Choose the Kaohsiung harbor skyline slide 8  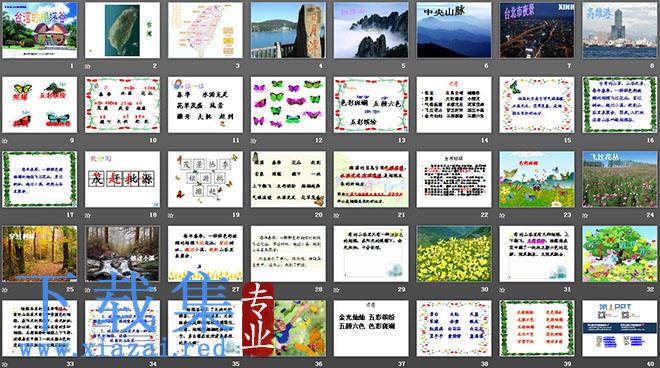pyautogui.click(x=620, y=30)
